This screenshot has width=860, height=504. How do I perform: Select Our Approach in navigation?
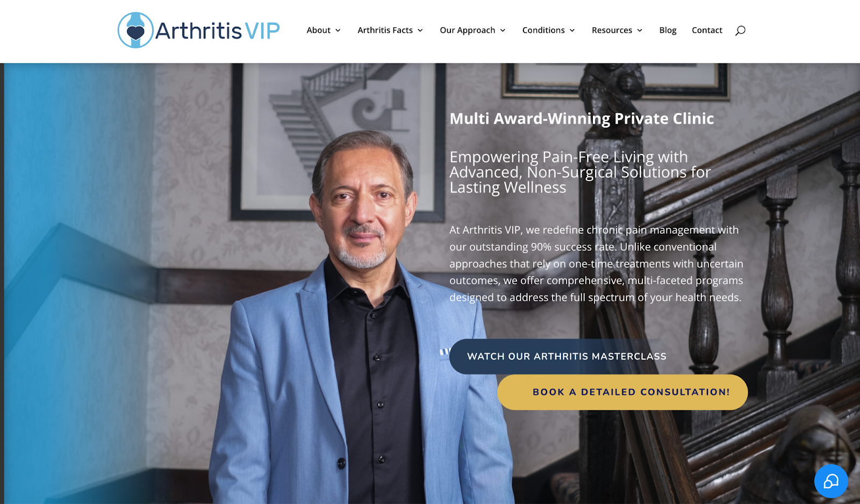click(x=467, y=30)
